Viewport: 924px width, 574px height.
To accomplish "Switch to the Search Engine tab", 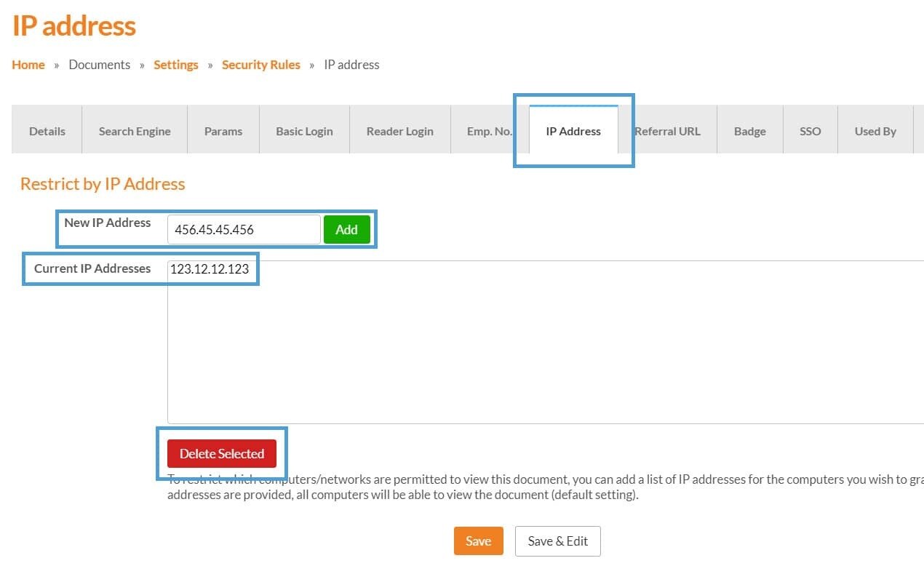I will tap(135, 132).
